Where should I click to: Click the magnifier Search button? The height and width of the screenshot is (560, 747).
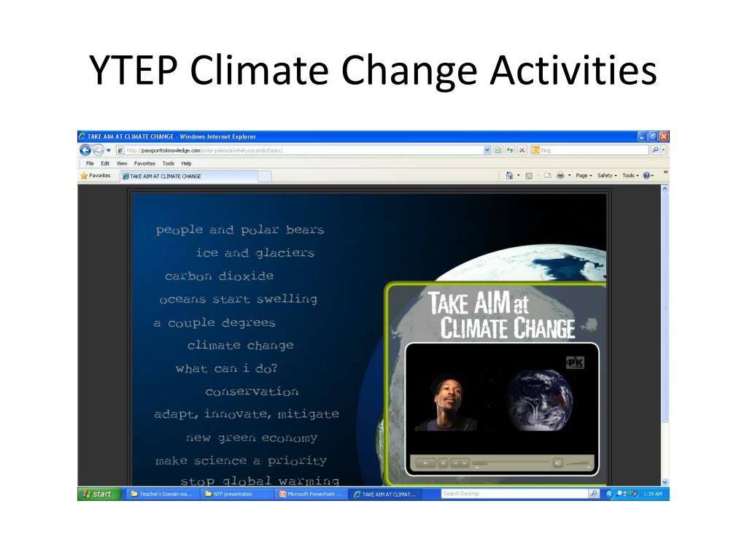[x=656, y=150]
